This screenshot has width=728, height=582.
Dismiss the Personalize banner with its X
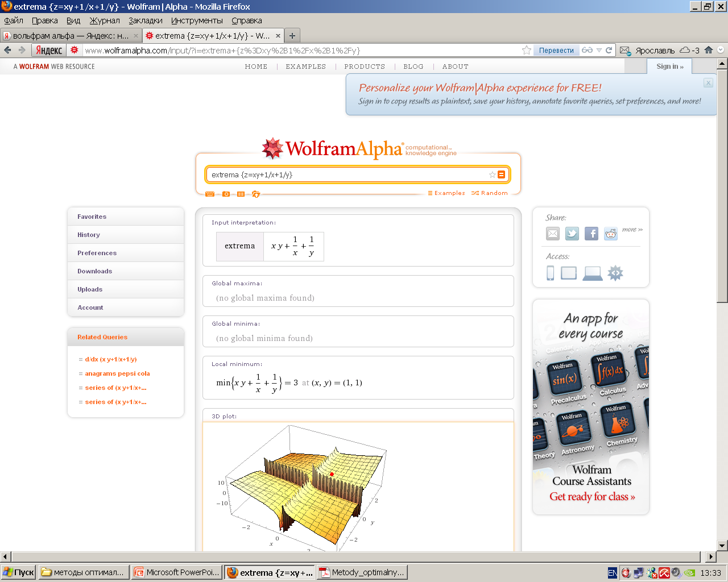click(x=708, y=83)
